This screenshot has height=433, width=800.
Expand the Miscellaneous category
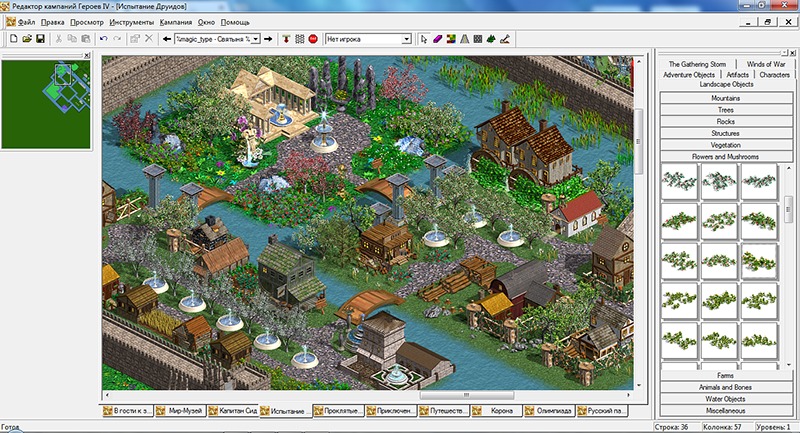726,411
